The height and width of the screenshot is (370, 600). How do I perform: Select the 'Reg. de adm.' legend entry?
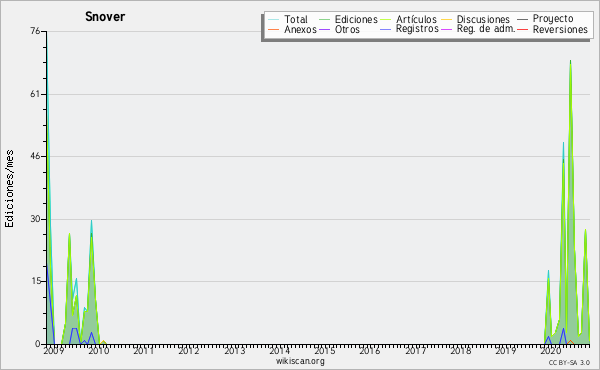(486, 29)
